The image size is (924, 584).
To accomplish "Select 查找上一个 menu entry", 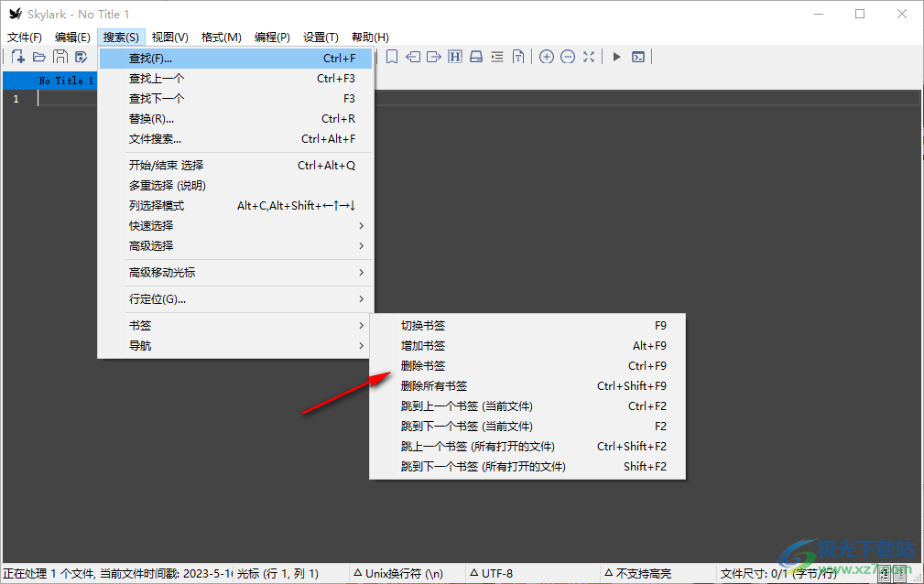I will pyautogui.click(x=235, y=79).
